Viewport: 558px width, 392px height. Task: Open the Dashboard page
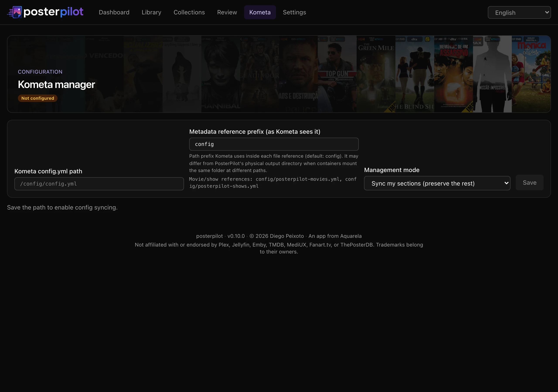114,12
